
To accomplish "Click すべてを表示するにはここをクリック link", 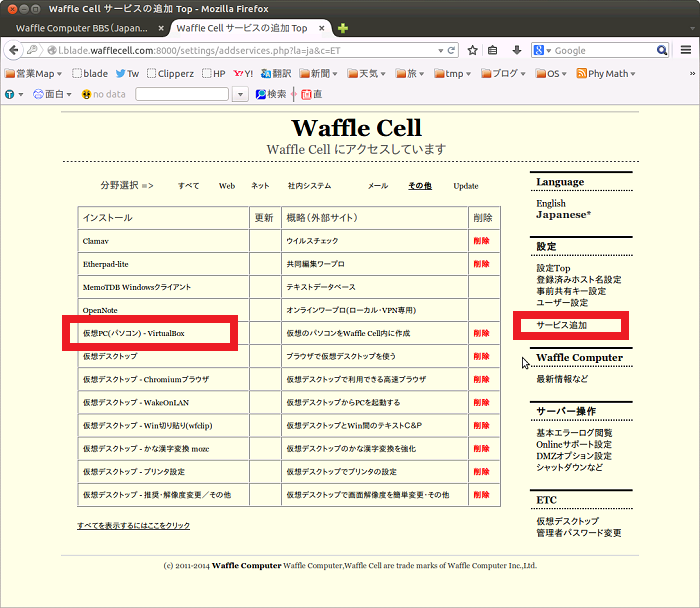I will (133, 525).
